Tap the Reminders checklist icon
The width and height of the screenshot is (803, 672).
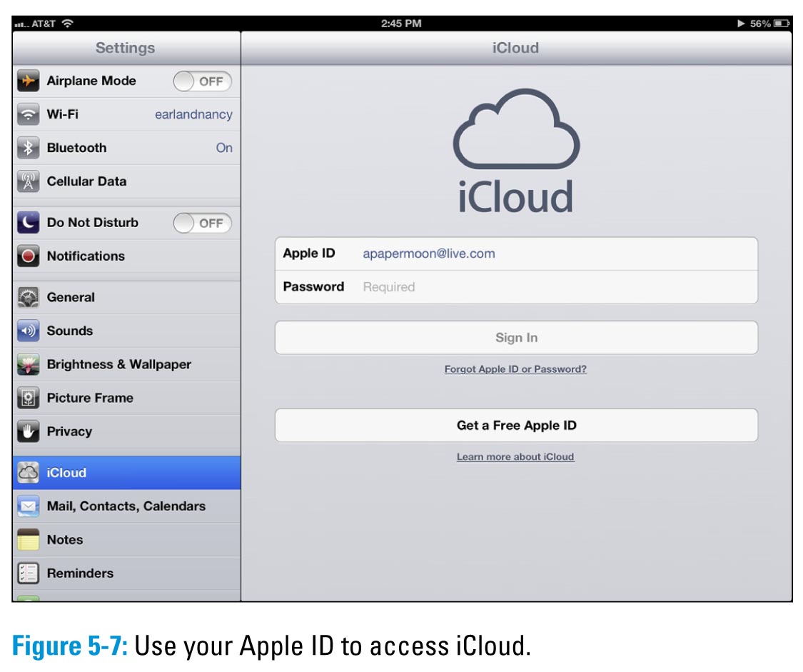[x=28, y=573]
